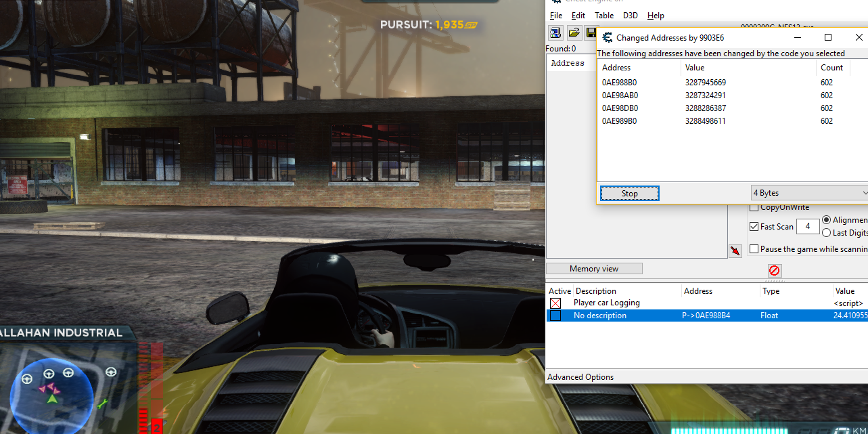Toggle the Player car Logging active box

pos(555,303)
